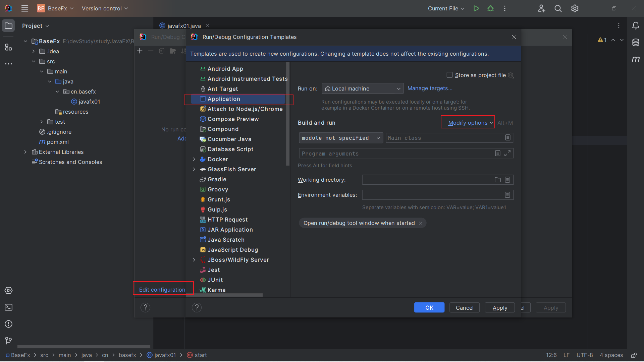Click Cancel in the Templates dialog

point(465,308)
